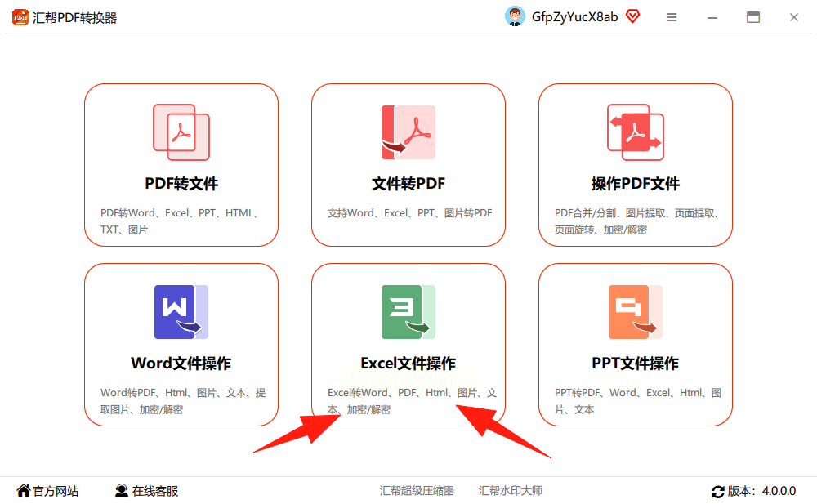Click the PDF转文件 double-page icon
The width and height of the screenshot is (817, 504).
[x=181, y=132]
